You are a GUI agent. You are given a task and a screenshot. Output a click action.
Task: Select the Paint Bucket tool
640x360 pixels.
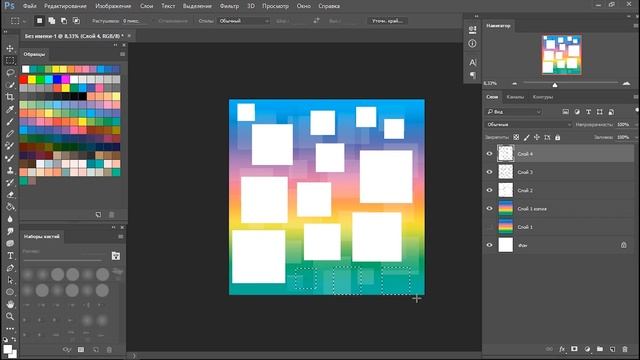pos(10,207)
